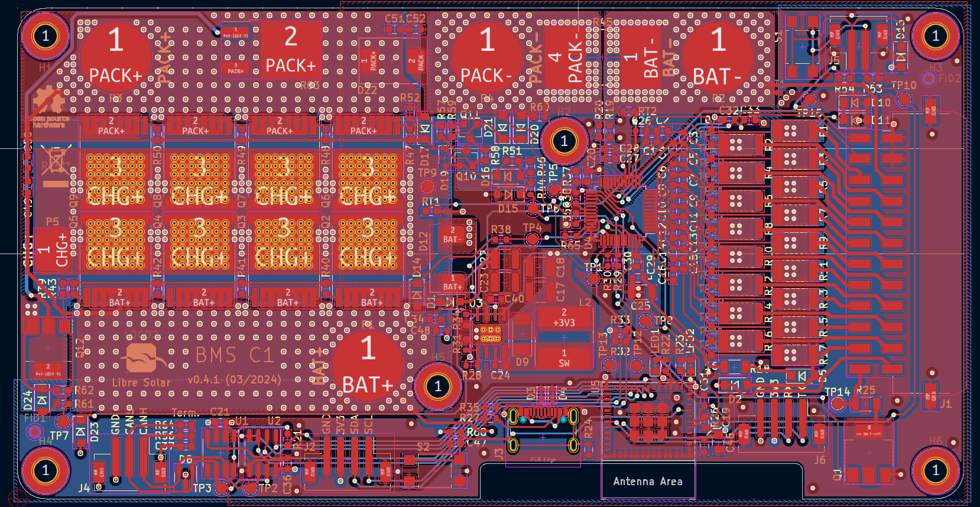Click the crossed-out trash bin WEEE symbol
The image size is (980, 507).
(x=56, y=160)
